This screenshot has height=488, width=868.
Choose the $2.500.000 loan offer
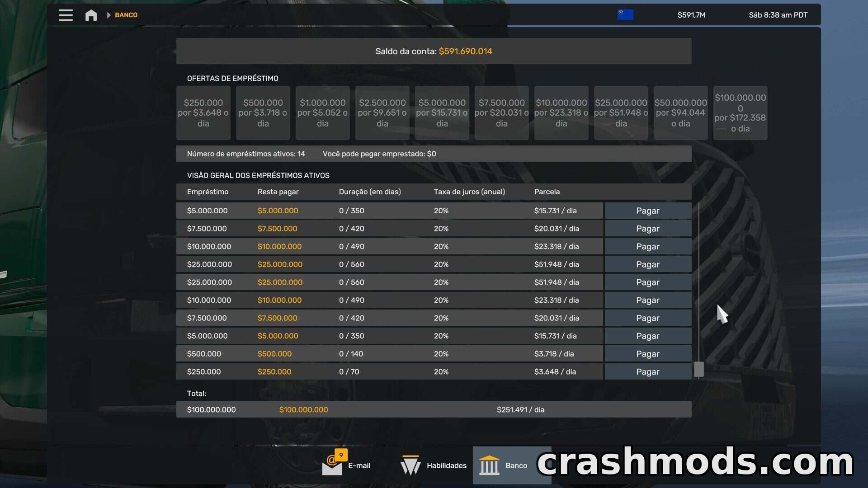tap(382, 113)
